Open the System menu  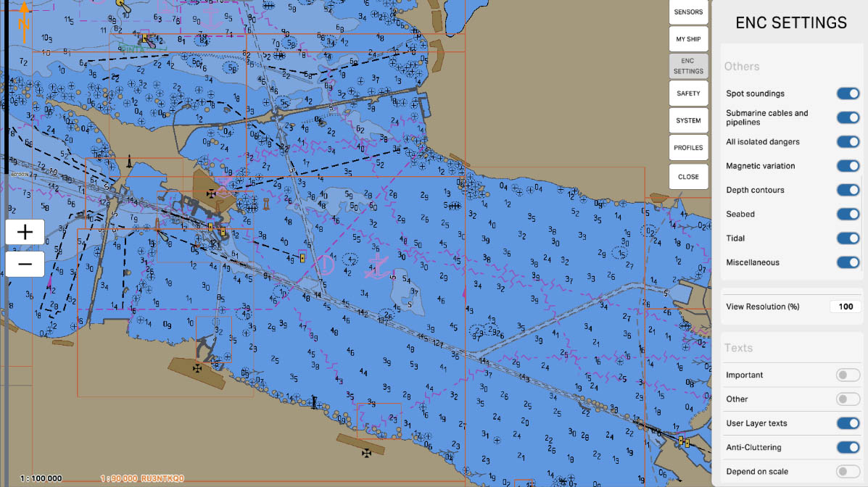[x=688, y=120]
